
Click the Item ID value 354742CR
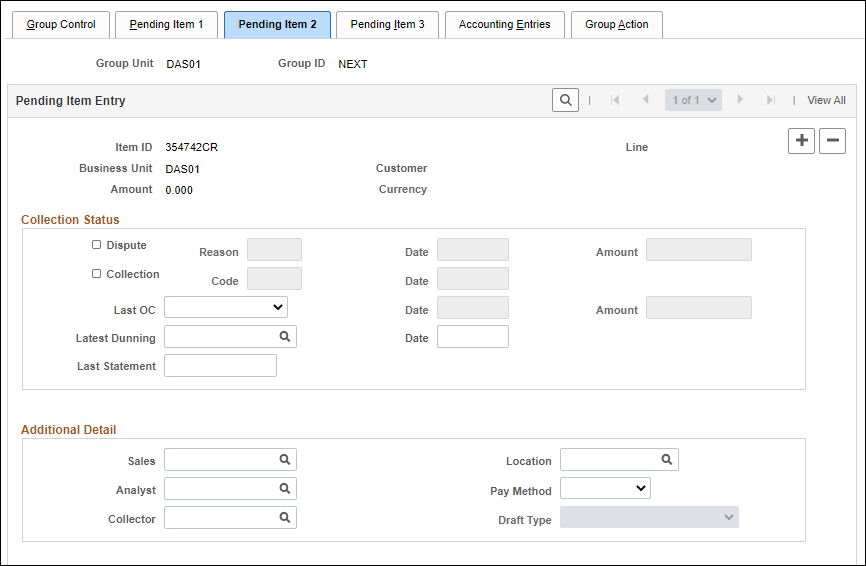pos(192,147)
